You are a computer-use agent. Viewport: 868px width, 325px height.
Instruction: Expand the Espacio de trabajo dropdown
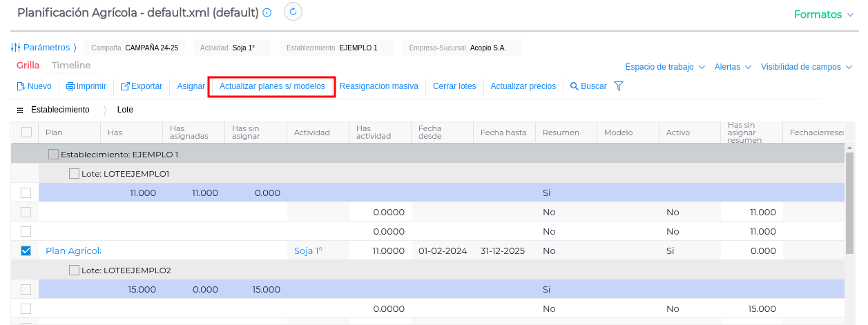664,67
